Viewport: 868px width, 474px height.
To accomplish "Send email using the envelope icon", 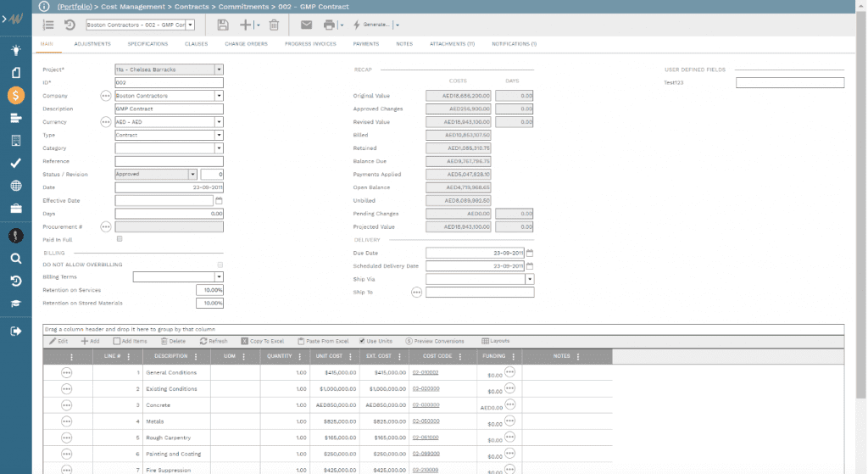I will [306, 25].
